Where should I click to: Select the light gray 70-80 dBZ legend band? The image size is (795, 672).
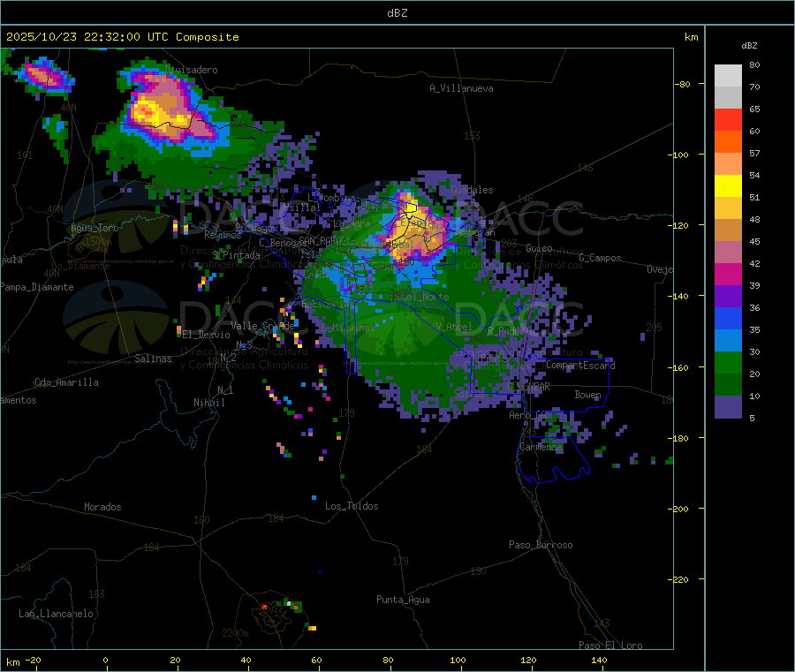pos(728,76)
